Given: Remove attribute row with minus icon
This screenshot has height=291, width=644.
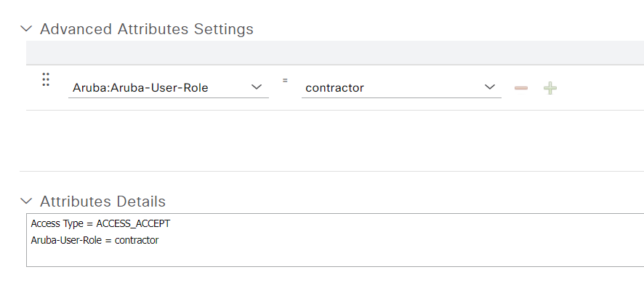Looking at the screenshot, I should tap(520, 88).
